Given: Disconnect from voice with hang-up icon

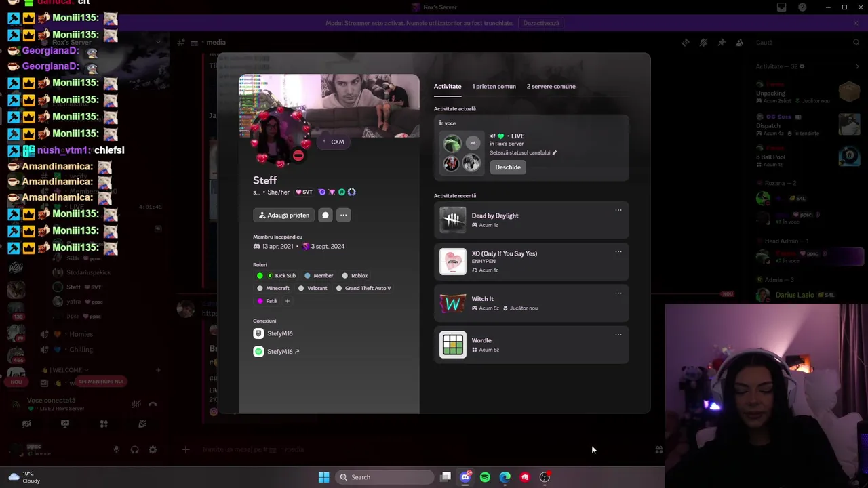Looking at the screenshot, I should [153, 404].
